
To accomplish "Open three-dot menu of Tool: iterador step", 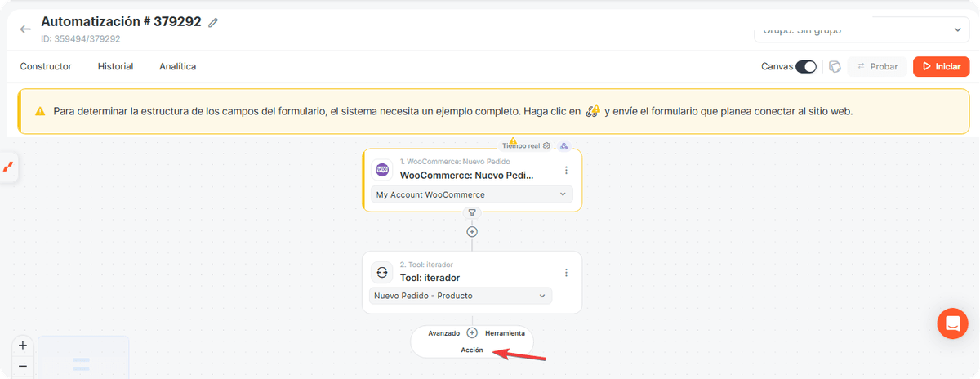I will (x=566, y=272).
